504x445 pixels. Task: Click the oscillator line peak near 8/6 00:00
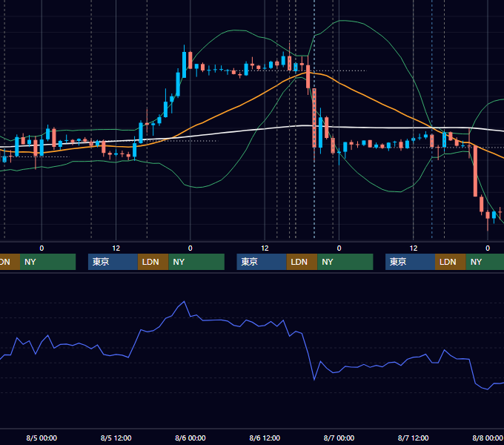click(x=184, y=301)
